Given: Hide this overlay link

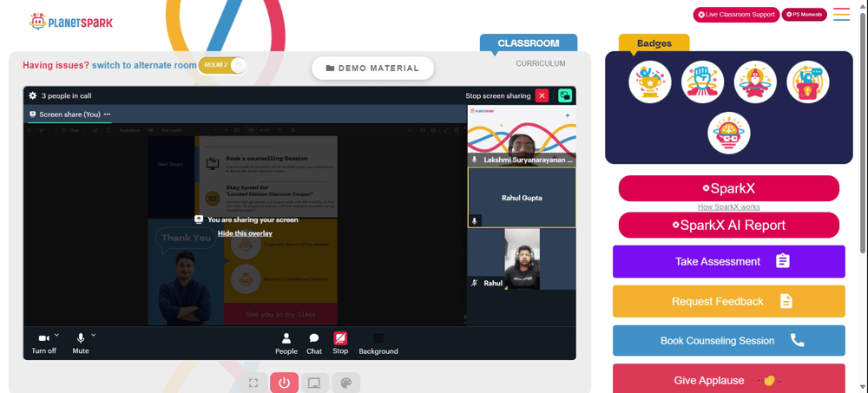Looking at the screenshot, I should [245, 233].
